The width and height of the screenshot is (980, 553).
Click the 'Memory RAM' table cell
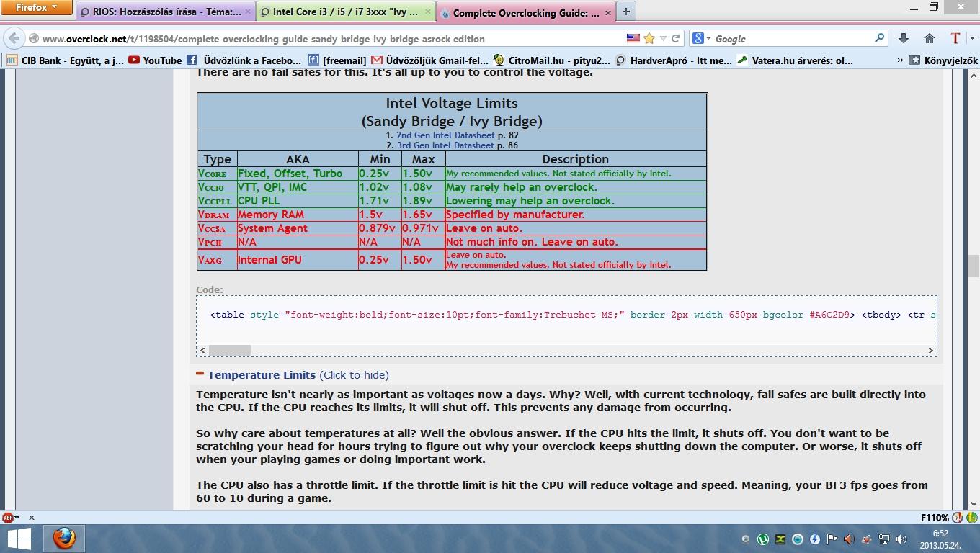298,215
